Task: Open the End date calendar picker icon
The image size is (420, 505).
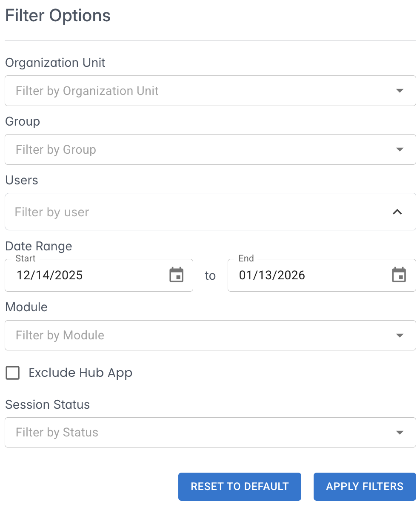Action: coord(399,275)
